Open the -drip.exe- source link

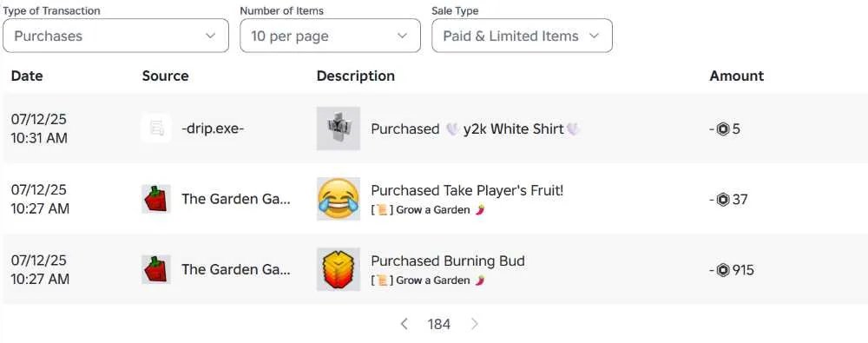[x=213, y=129]
